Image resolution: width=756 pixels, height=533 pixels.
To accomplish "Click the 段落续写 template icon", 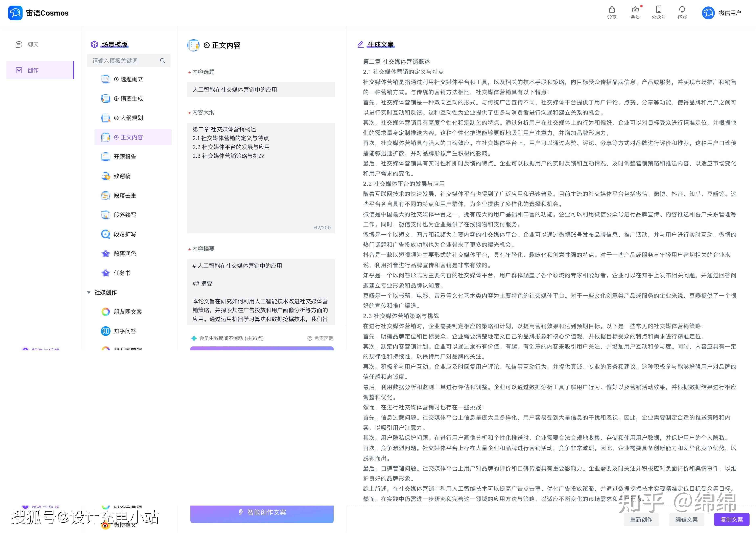I will [105, 215].
